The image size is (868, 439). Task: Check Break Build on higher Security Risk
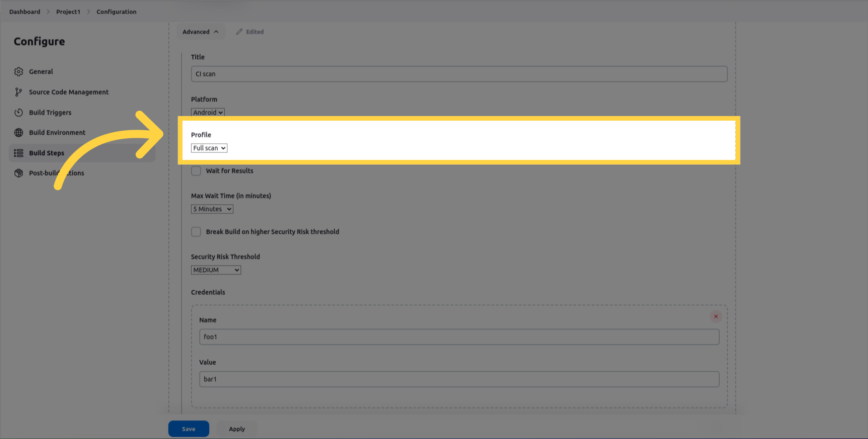[196, 232]
